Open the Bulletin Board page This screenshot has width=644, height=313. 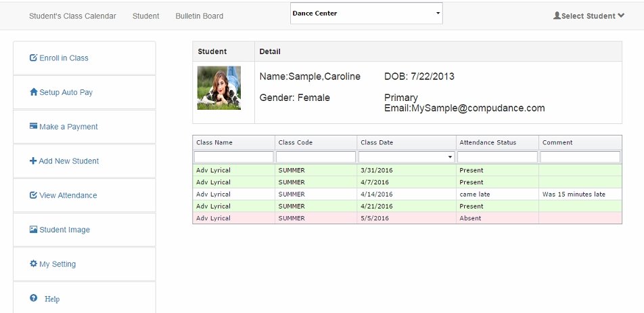coord(199,16)
